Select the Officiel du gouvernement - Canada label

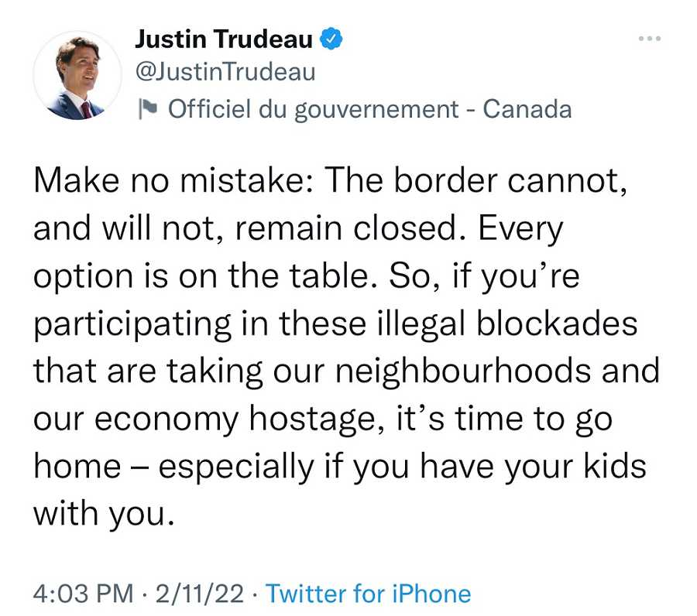(x=370, y=109)
